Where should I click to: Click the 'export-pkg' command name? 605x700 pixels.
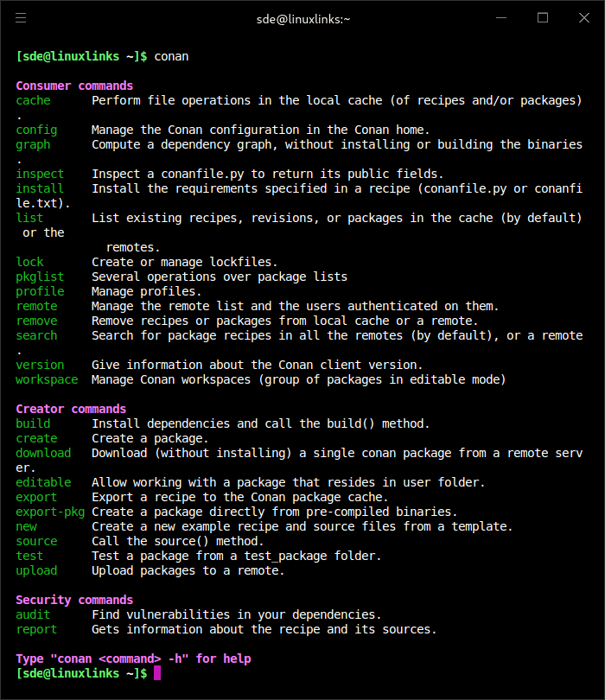[50, 512]
